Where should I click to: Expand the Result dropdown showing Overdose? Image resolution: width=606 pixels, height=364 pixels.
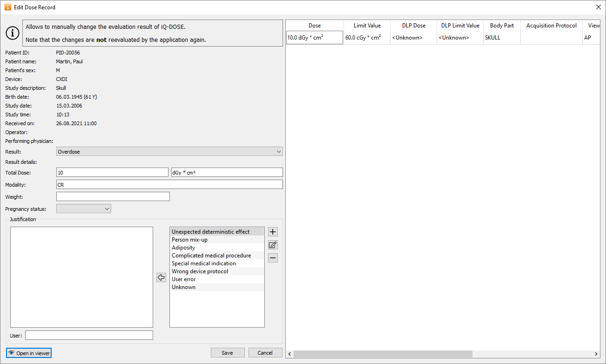pyautogui.click(x=169, y=152)
